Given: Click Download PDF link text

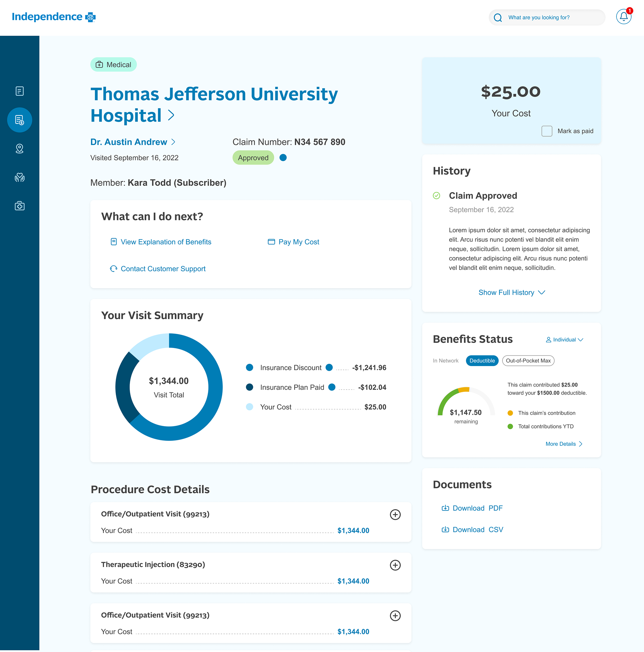Looking at the screenshot, I should (477, 508).
